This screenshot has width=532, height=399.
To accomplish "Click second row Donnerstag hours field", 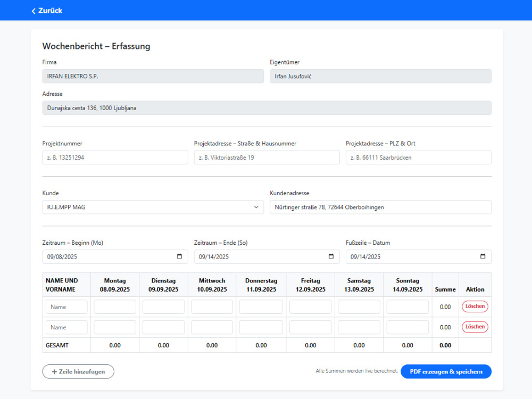I will [x=261, y=327].
